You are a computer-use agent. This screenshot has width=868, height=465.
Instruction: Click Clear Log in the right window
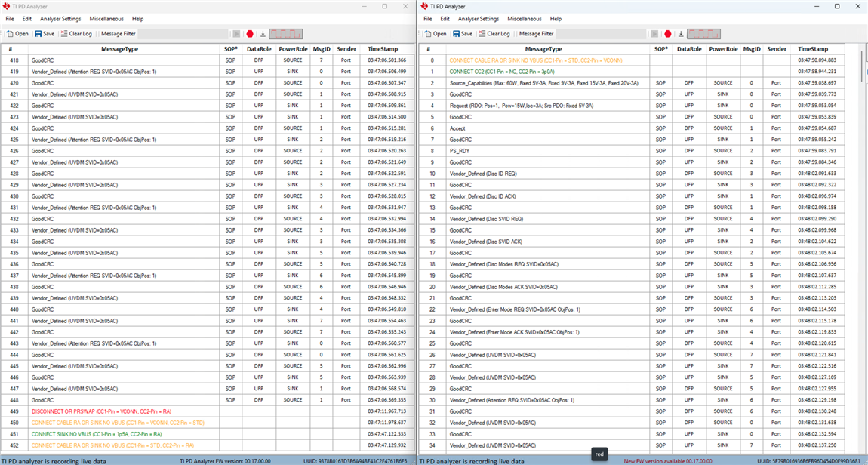(x=494, y=34)
